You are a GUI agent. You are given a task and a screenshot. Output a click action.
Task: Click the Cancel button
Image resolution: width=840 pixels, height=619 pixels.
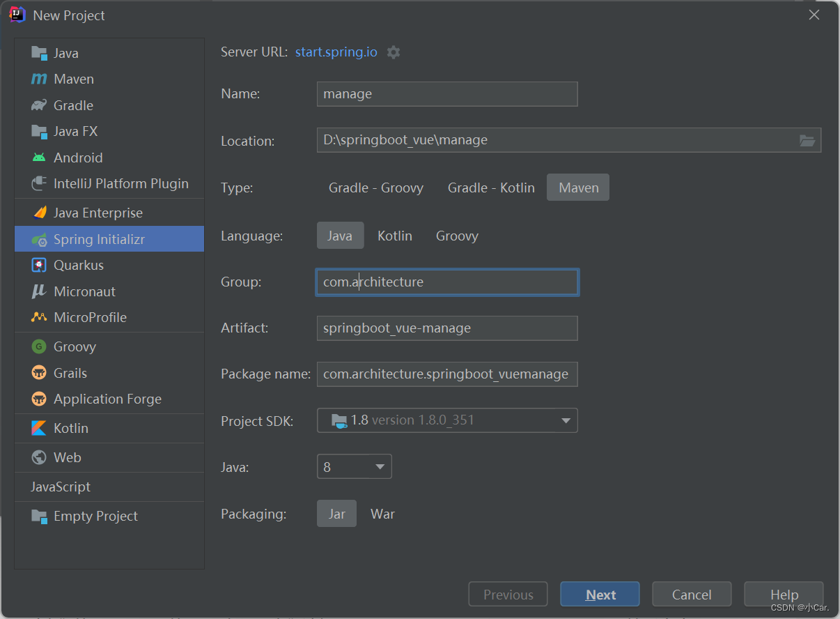(x=692, y=595)
